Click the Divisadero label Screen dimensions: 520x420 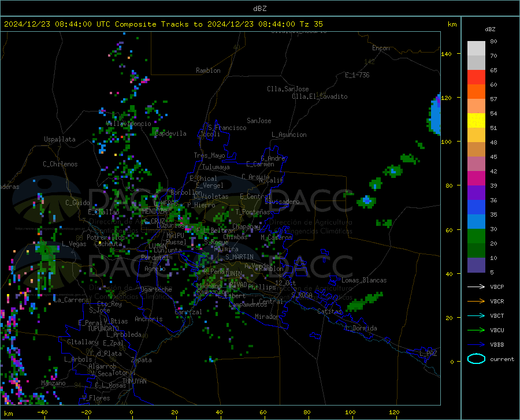point(282,202)
